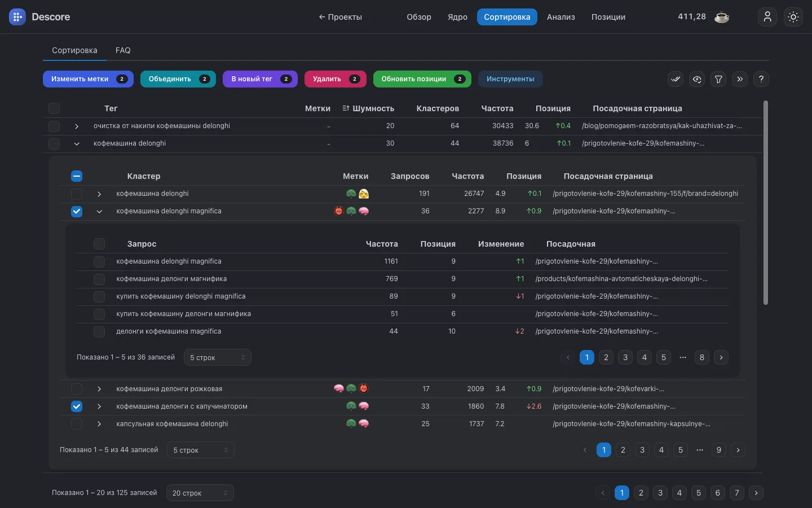Click the Descore logo icon

point(17,17)
